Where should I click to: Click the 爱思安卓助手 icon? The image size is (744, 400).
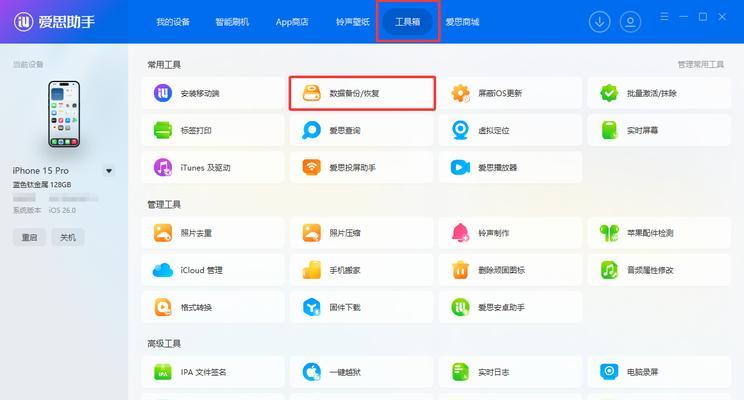(460, 307)
